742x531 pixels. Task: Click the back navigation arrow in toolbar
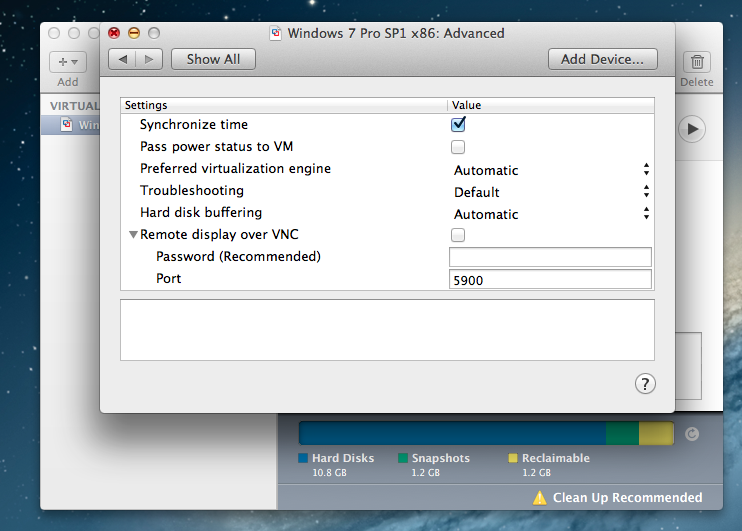[123, 59]
